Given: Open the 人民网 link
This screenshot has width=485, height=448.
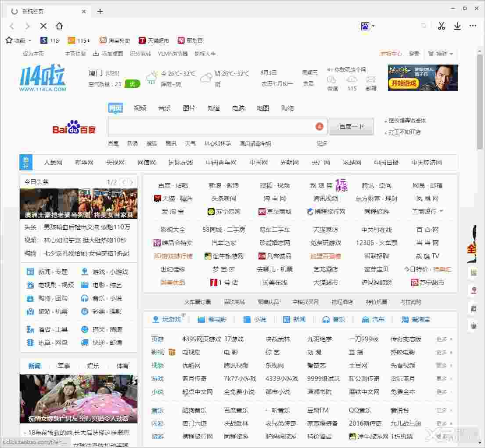Looking at the screenshot, I should click(x=53, y=163).
